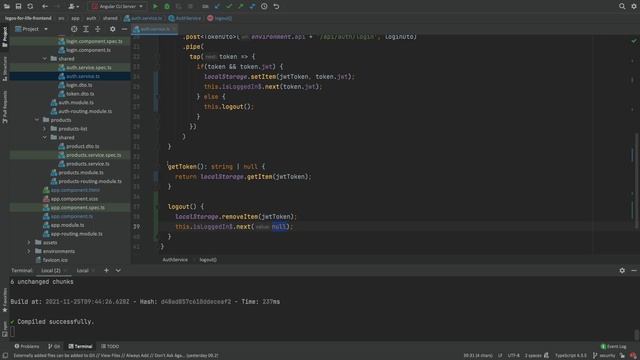640x360 pixels.
Task: Open the Angular CLI Server run configuration dropdown
Action: [x=118, y=6]
